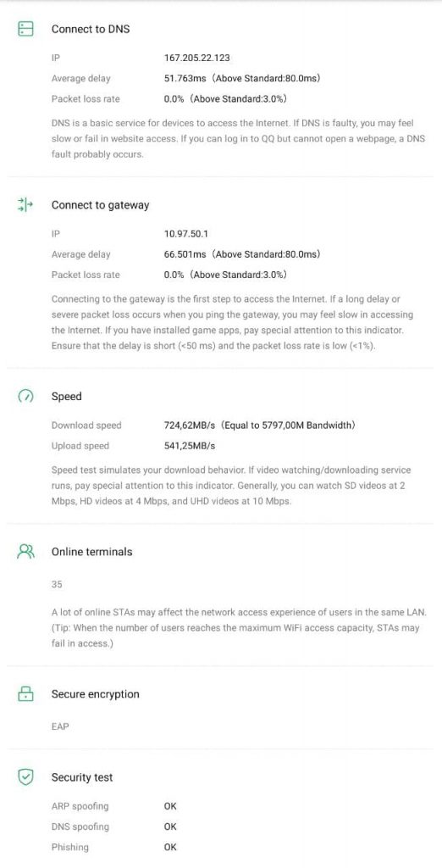Click the Secure encryption padlock icon

pos(25,693)
